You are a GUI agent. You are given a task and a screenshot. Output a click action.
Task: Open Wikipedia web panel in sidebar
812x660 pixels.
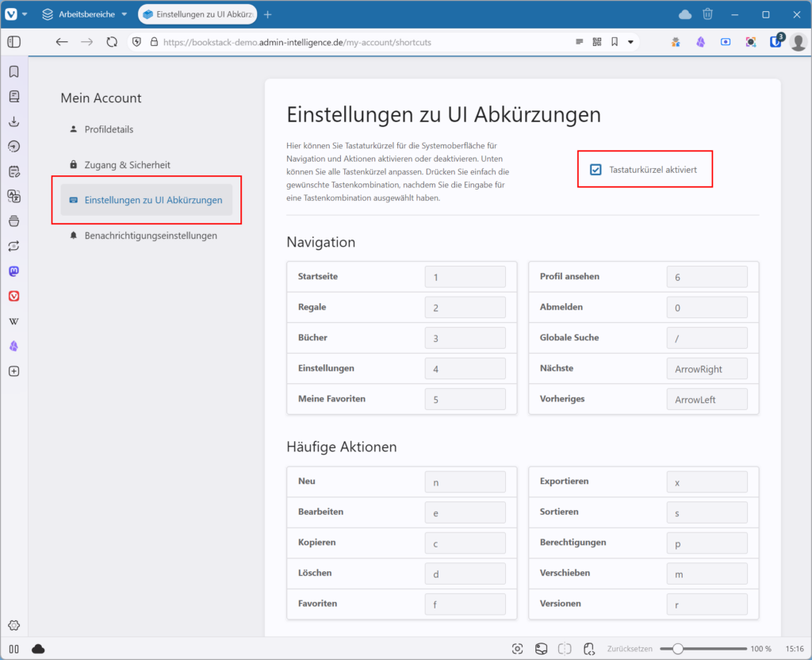pos(14,321)
